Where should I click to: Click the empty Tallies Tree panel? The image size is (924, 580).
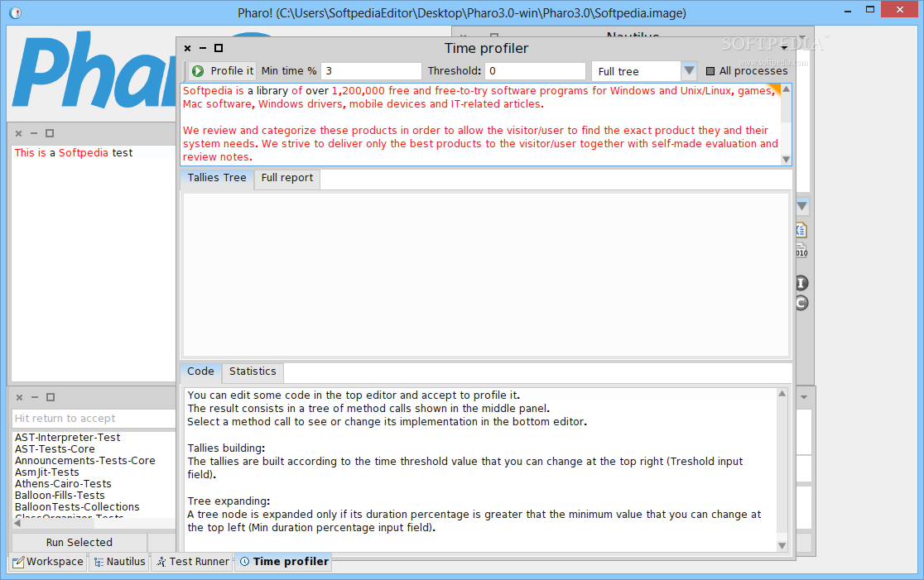coord(485,275)
